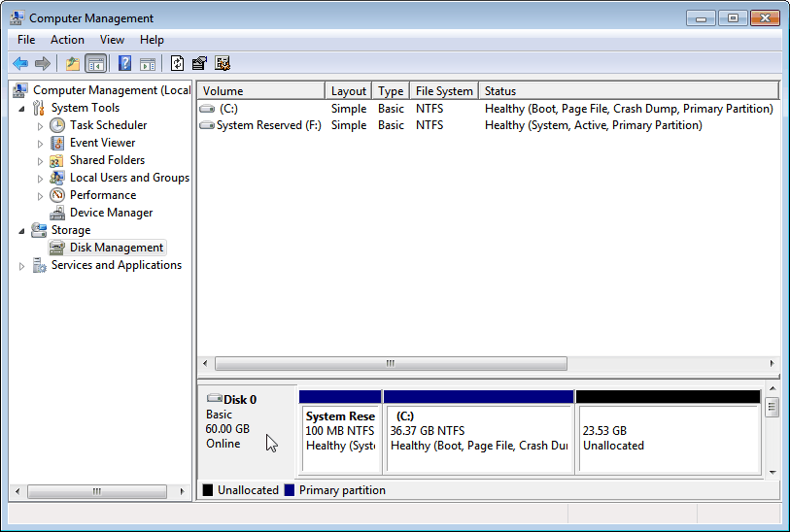Click the Event Viewer icon in tree
The height and width of the screenshot is (532, 790).
point(57,143)
